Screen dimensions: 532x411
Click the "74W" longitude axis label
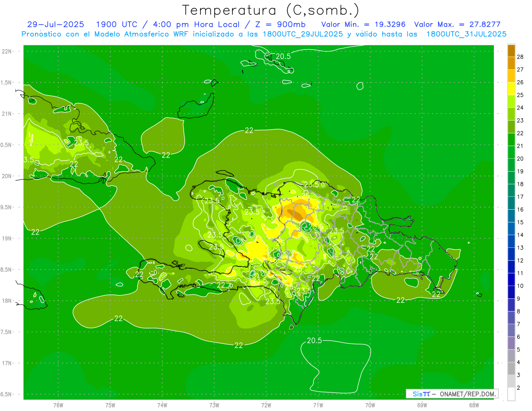click(162, 405)
